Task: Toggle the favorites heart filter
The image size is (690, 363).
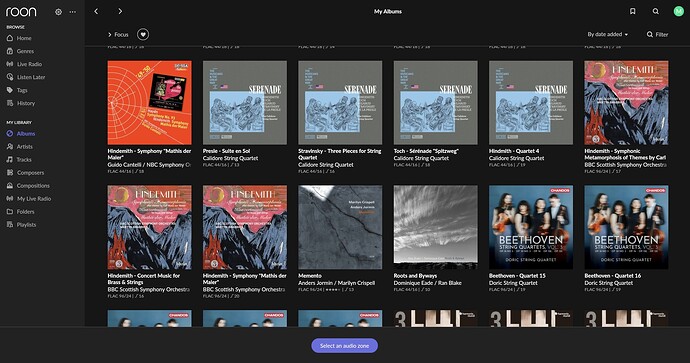Action: click(143, 34)
